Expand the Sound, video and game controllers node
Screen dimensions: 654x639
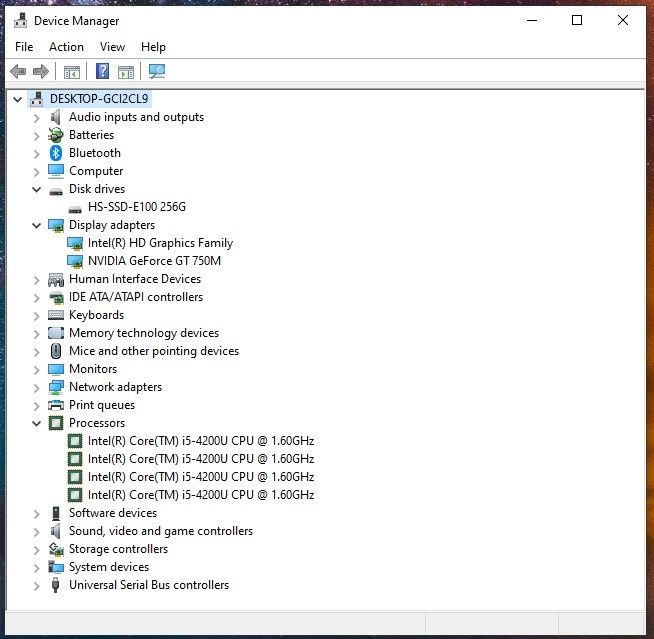pyautogui.click(x=37, y=532)
